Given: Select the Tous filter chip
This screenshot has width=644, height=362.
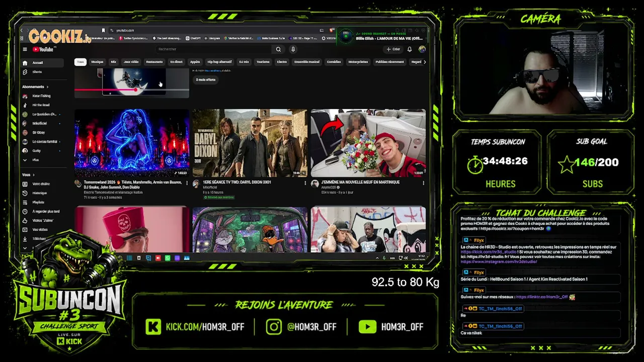Looking at the screenshot, I should click(80, 62).
